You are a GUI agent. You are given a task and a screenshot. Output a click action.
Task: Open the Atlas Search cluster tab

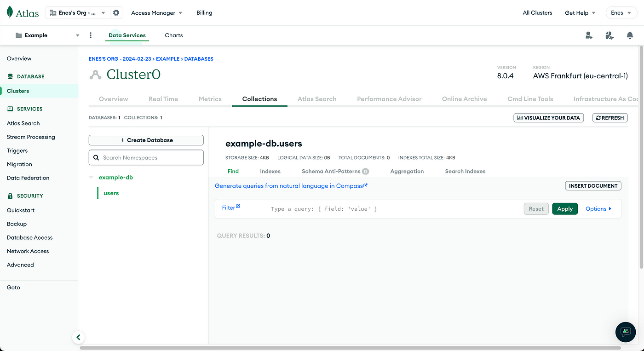pyautogui.click(x=317, y=99)
